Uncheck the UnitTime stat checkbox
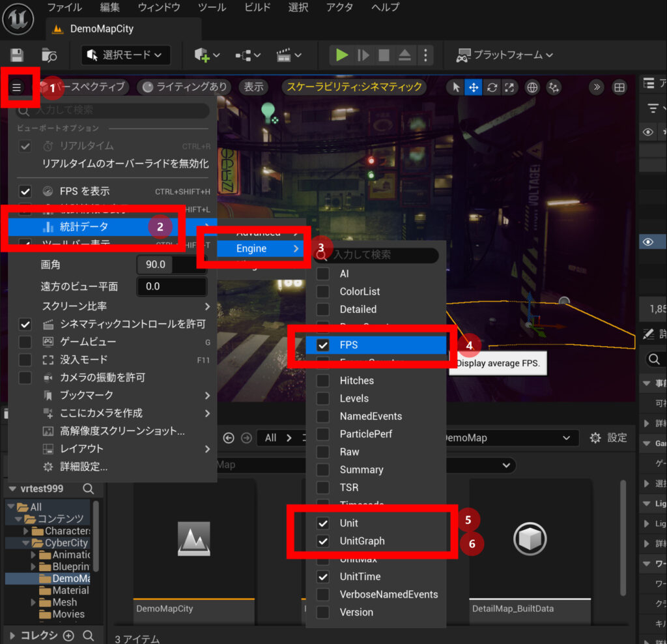 [322, 576]
